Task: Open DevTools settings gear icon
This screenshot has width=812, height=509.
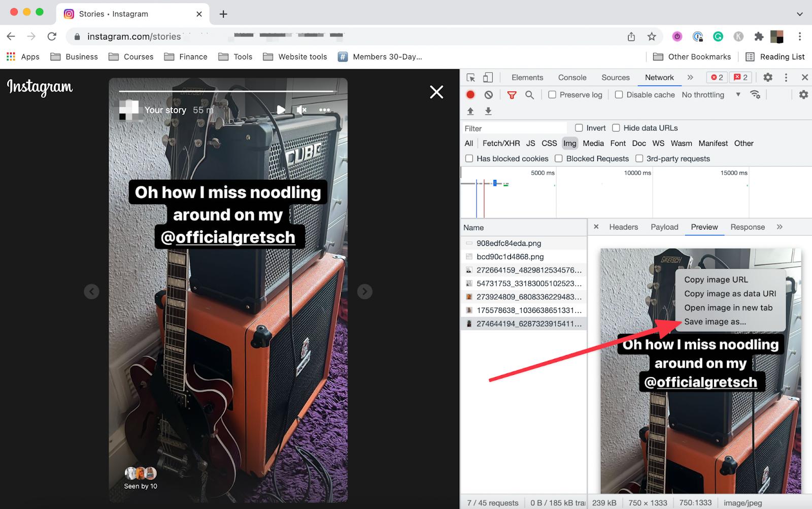Action: pyautogui.click(x=768, y=77)
